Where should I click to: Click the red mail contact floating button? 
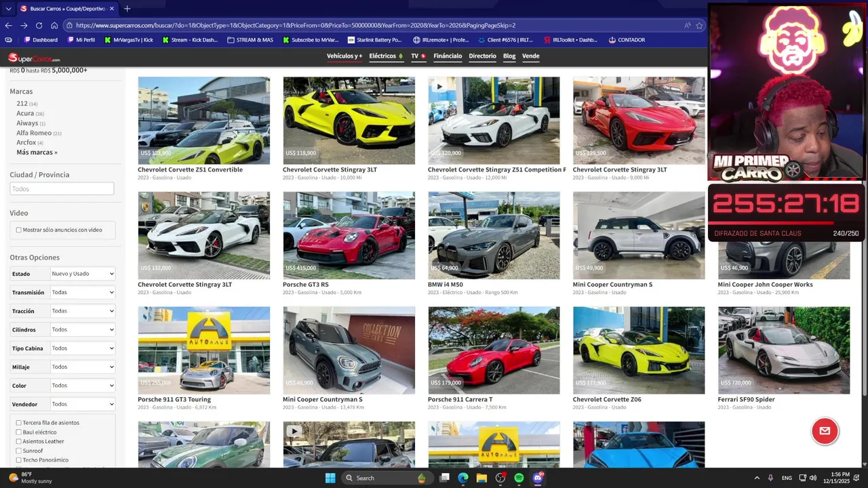(x=825, y=431)
